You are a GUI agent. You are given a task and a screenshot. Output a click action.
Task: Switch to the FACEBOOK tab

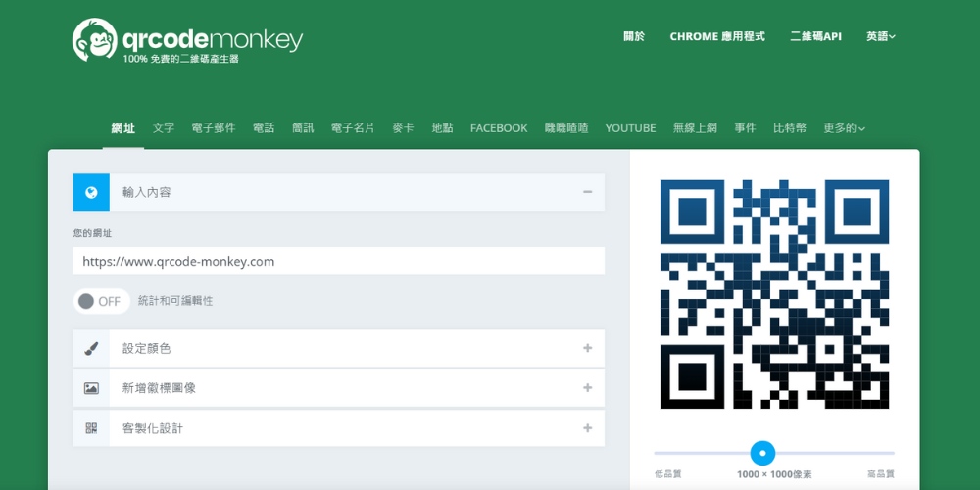[499, 128]
